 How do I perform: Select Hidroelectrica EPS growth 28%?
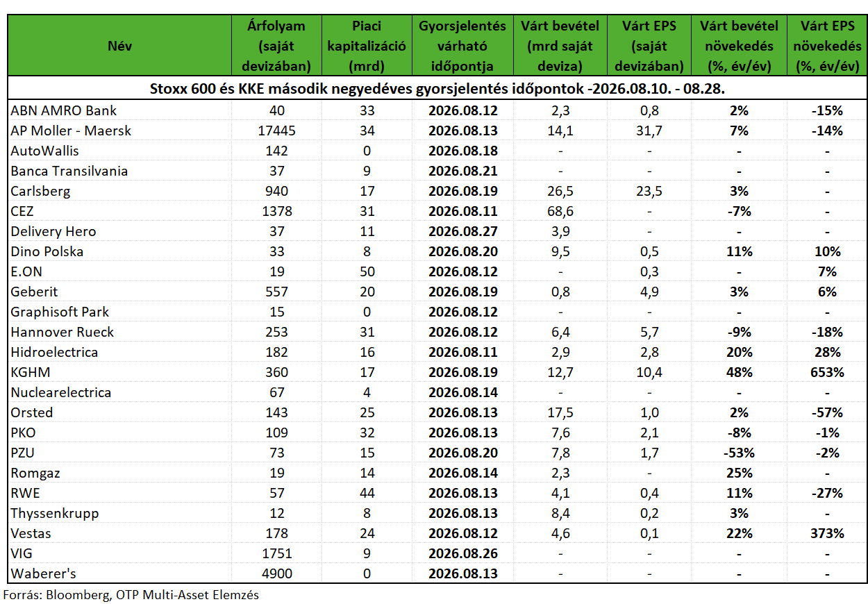(x=827, y=352)
